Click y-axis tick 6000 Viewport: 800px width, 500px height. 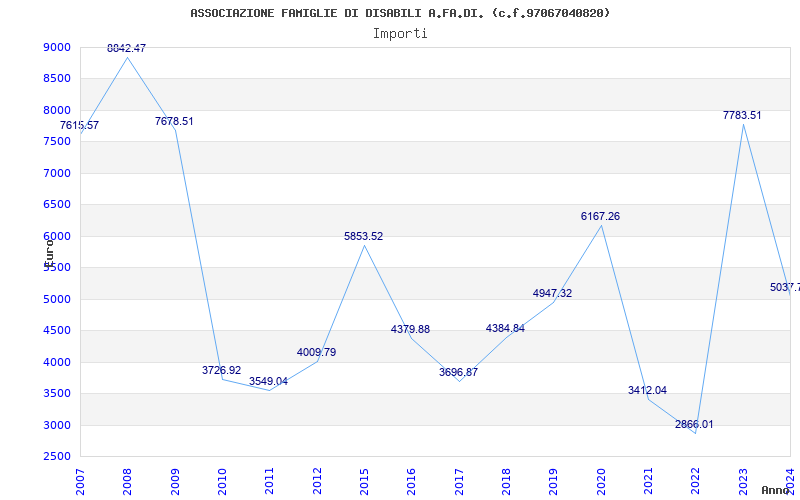[x=57, y=236]
